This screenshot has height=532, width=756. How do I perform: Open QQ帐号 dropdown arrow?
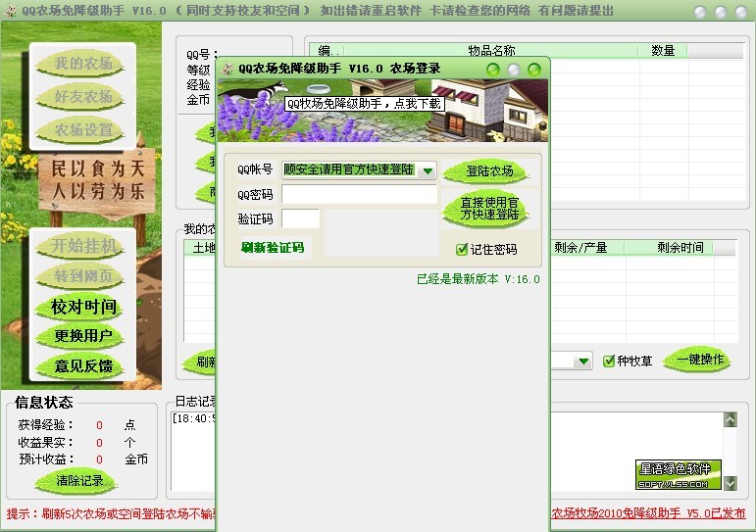click(x=428, y=170)
